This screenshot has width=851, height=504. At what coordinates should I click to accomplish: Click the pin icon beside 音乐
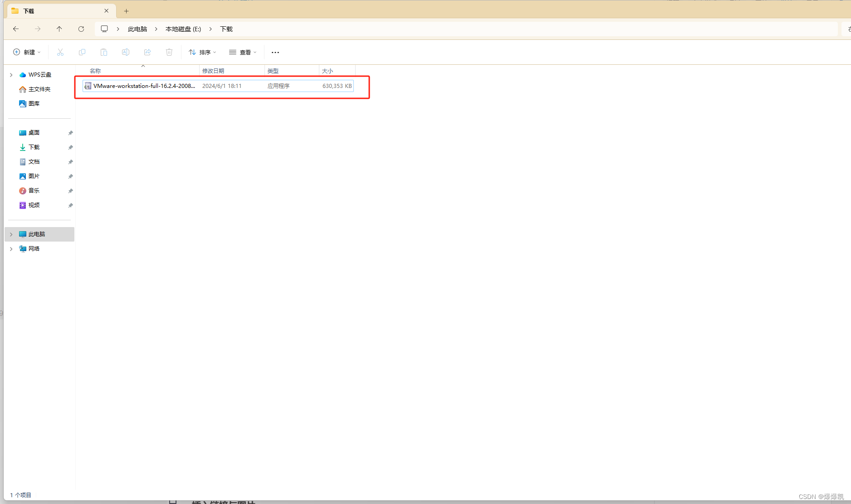click(x=70, y=191)
